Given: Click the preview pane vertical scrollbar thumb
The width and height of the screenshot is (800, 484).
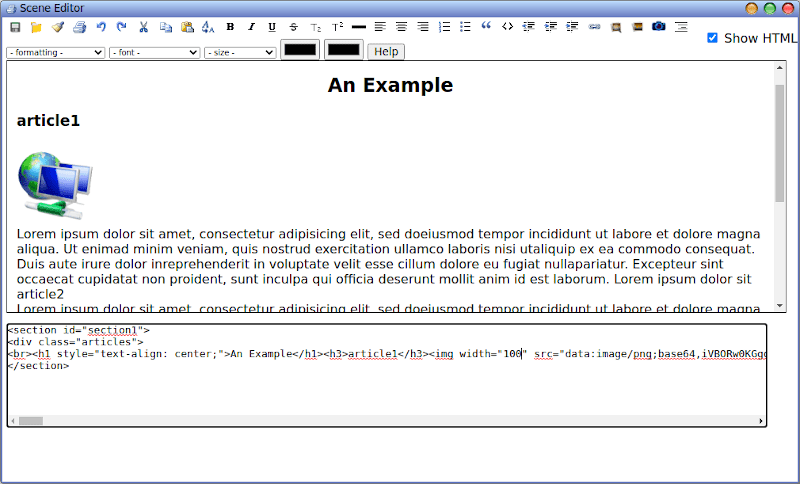Looking at the screenshot, I should pyautogui.click(x=780, y=143).
